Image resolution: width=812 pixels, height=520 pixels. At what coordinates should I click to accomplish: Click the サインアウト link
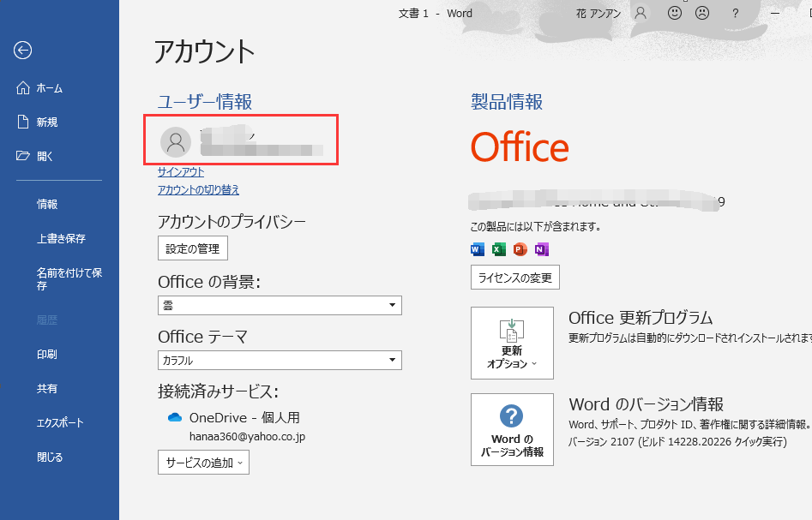click(181, 172)
